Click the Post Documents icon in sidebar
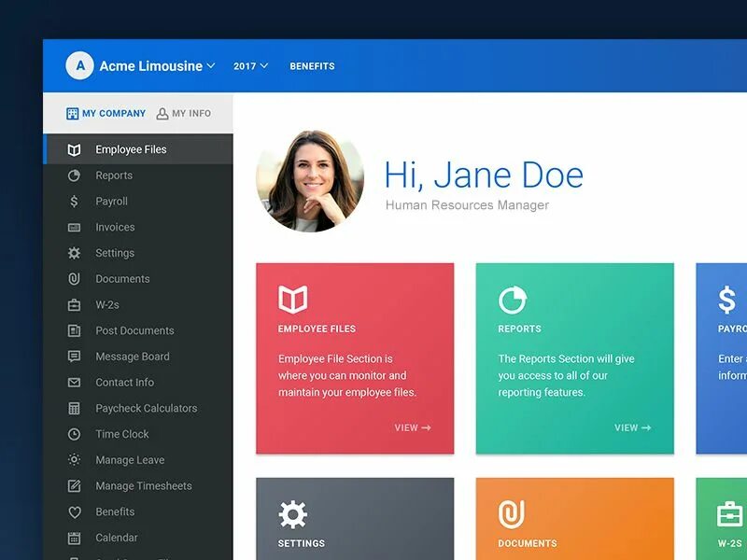The width and height of the screenshot is (747, 560). click(x=74, y=330)
